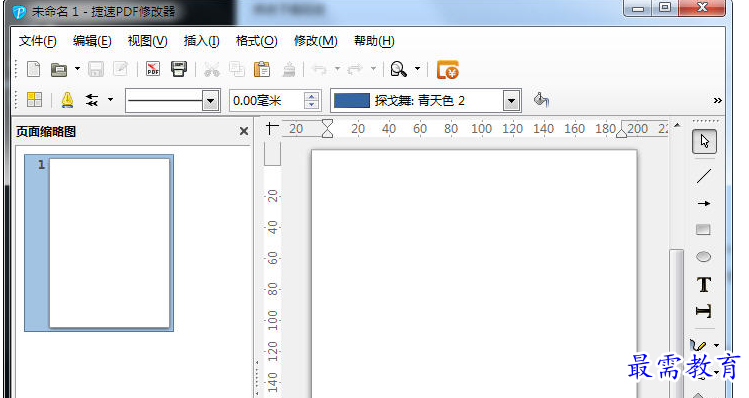
Task: Click the Copy icon
Action: tap(236, 70)
